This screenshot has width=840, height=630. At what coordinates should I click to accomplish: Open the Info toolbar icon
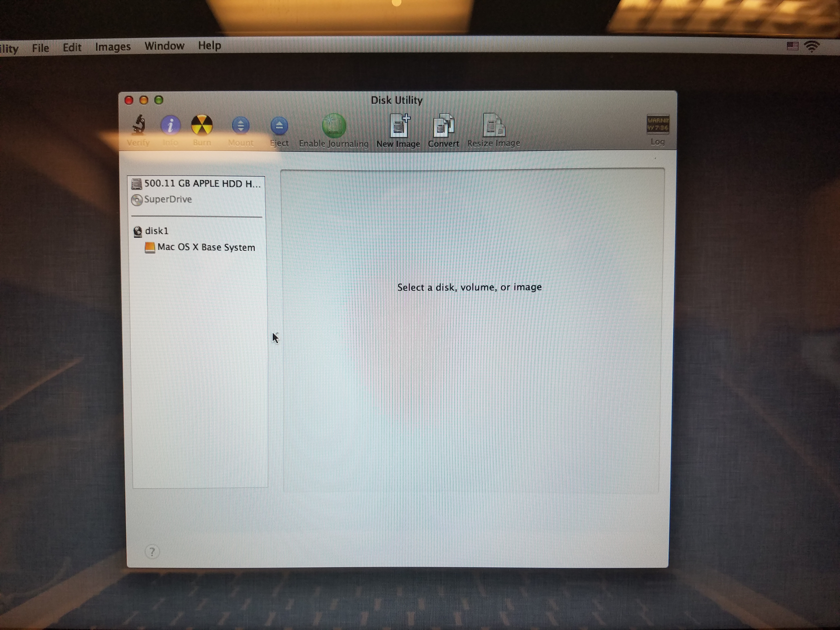click(x=170, y=125)
